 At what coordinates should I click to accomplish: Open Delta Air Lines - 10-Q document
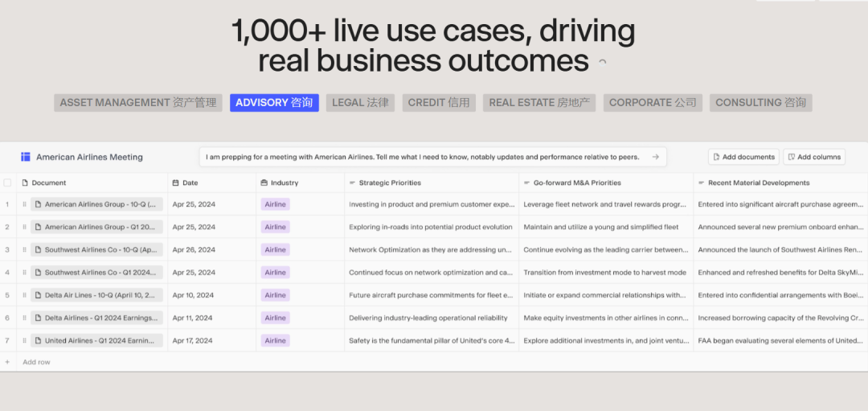pos(97,295)
